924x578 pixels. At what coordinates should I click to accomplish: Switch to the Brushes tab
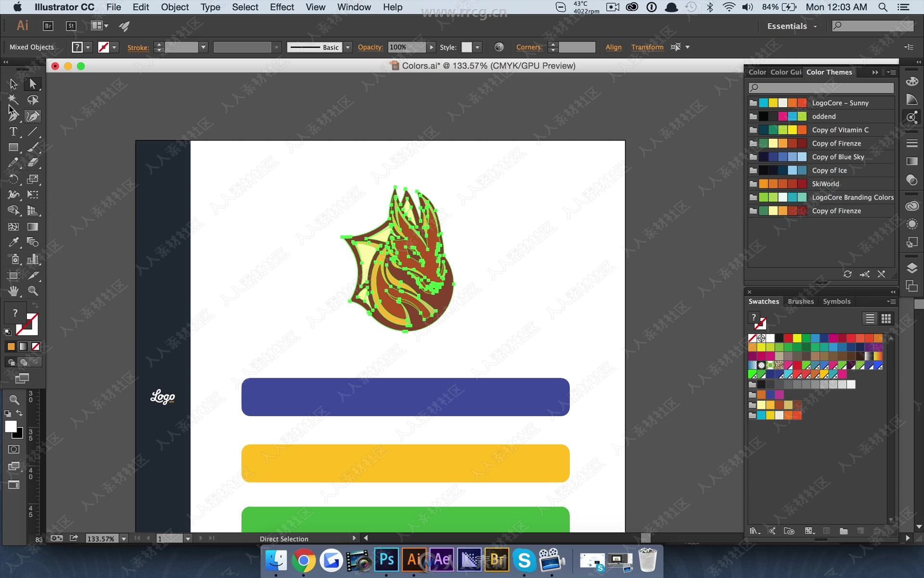(800, 301)
